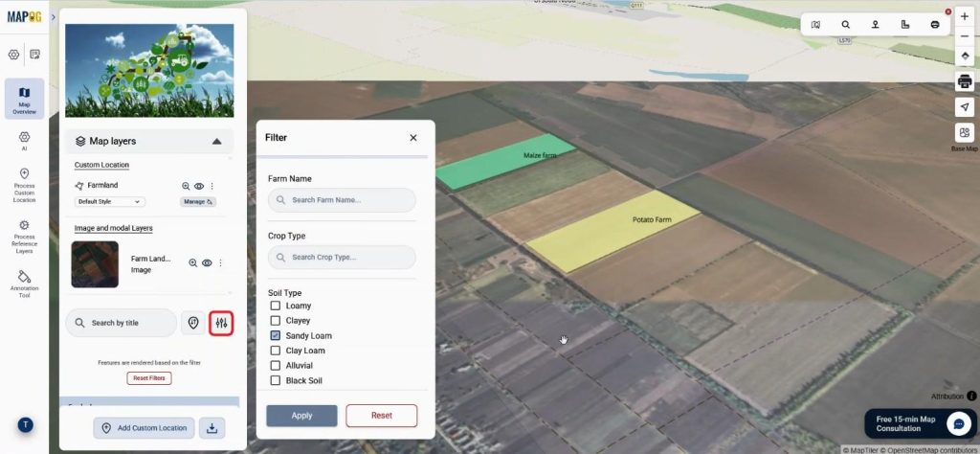Open the filter sliders icon
Image resolution: width=980 pixels, height=454 pixels.
221,323
